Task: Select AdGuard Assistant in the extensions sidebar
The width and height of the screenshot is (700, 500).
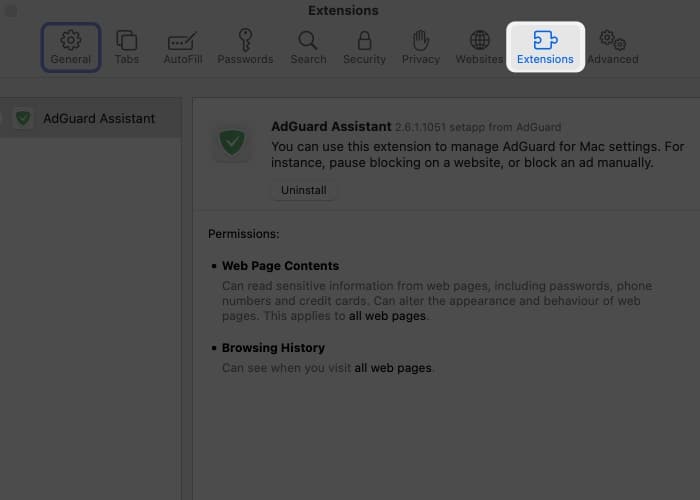Action: 91,118
